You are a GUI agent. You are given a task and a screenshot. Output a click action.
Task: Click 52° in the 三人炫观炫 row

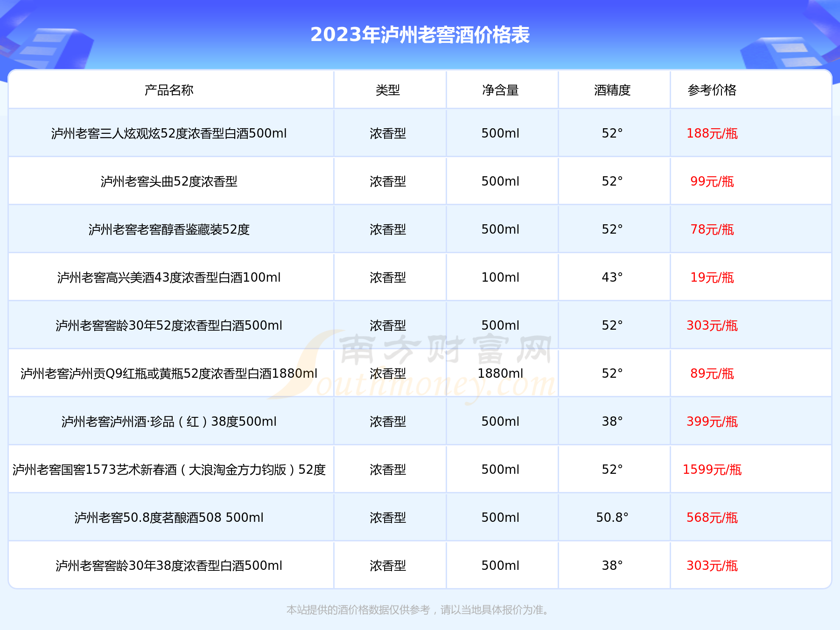click(612, 133)
